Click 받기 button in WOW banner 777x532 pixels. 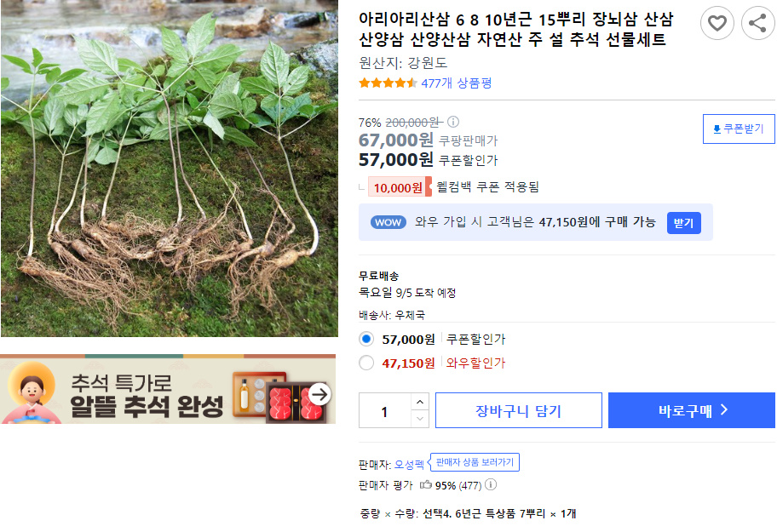pyautogui.click(x=683, y=223)
